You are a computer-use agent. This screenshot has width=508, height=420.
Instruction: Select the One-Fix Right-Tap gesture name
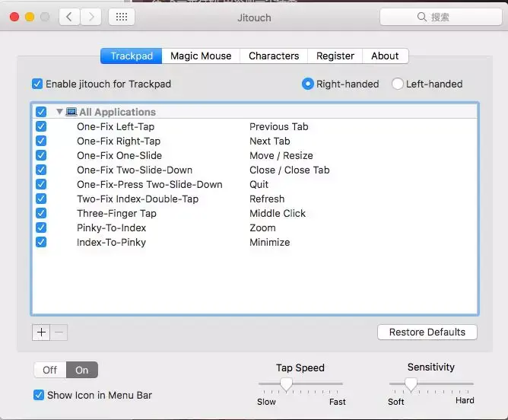pyautogui.click(x=119, y=141)
